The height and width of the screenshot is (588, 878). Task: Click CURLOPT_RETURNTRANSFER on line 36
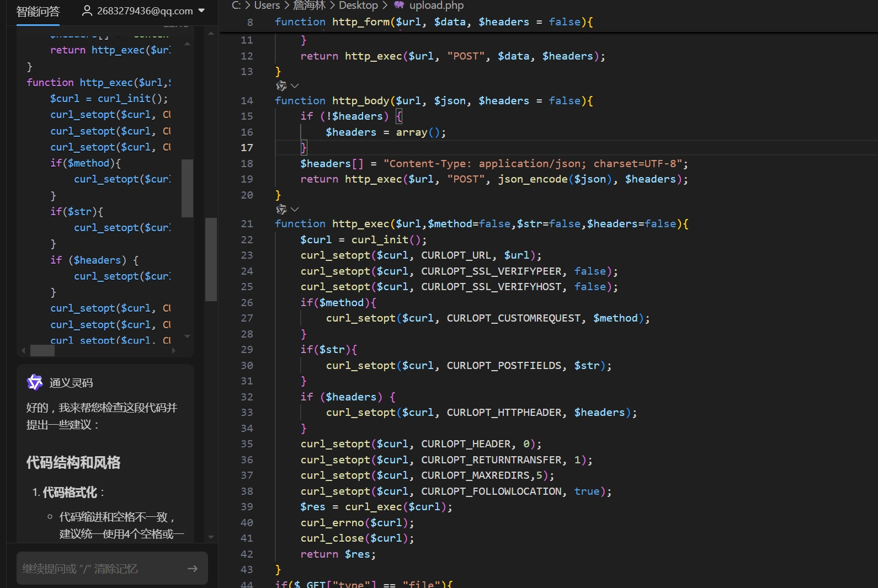tap(491, 460)
